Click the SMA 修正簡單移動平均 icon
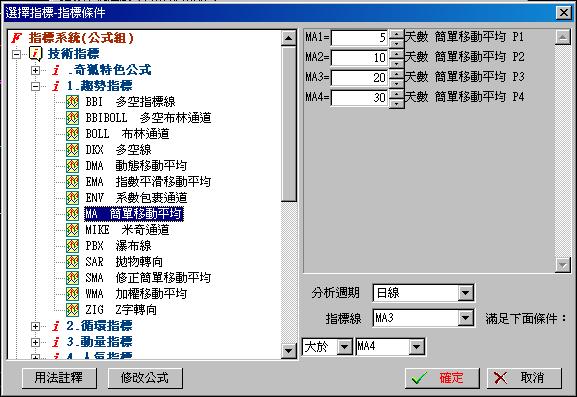 72,277
